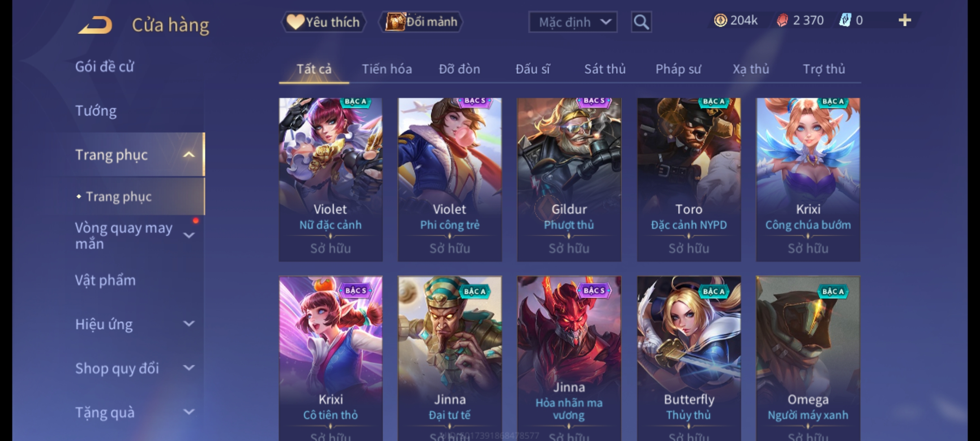980x441 pixels.
Task: Select Toro Đặc cảnh NYPD skin card
Action: point(689,180)
